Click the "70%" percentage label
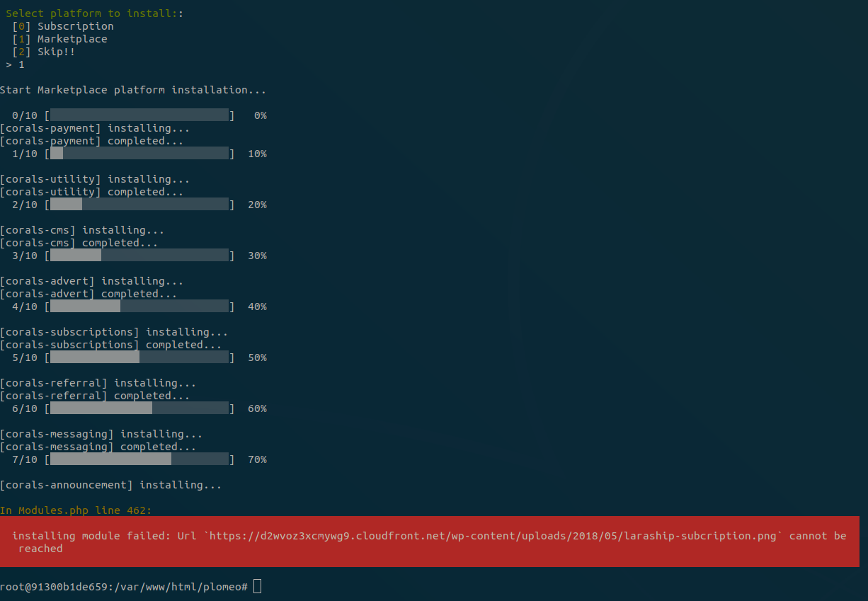This screenshot has width=868, height=601. coord(257,459)
